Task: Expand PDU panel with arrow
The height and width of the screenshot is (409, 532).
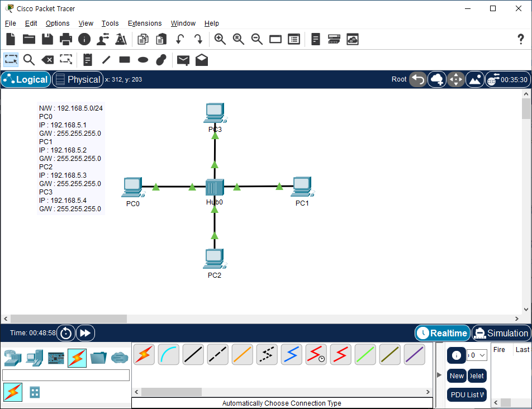Action: 439,375
